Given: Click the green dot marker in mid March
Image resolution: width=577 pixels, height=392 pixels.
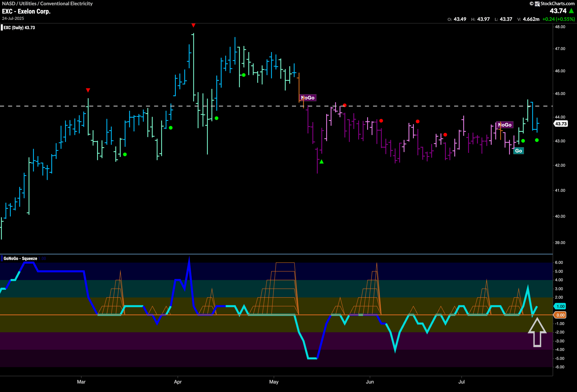Looking at the screenshot, I should coord(125,154).
